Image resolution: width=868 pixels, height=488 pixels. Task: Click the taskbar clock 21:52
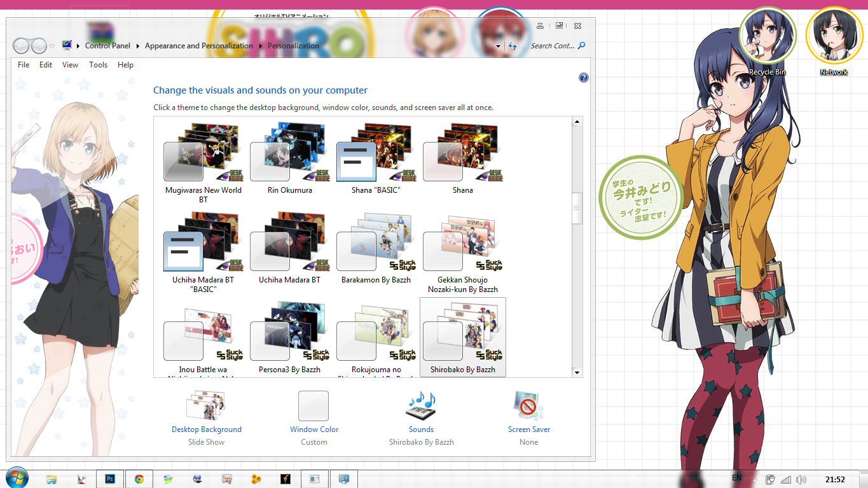tap(835, 479)
